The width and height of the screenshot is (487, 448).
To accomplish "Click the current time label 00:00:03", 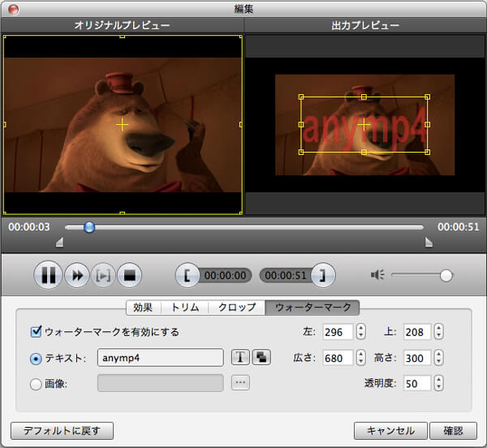I will tap(29, 227).
